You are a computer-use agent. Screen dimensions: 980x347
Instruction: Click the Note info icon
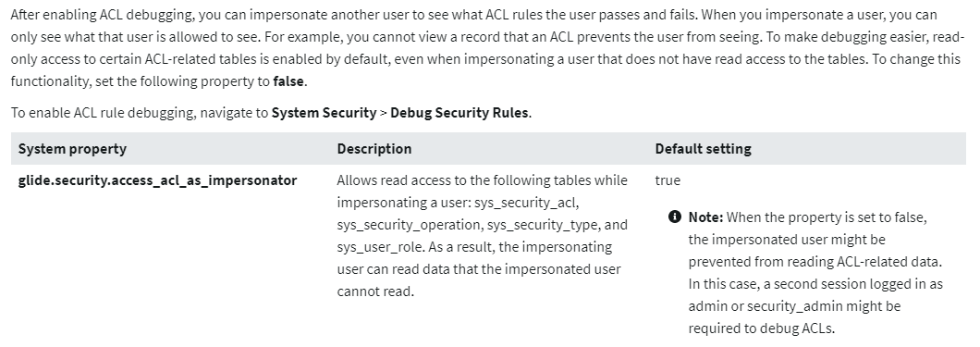click(x=674, y=217)
